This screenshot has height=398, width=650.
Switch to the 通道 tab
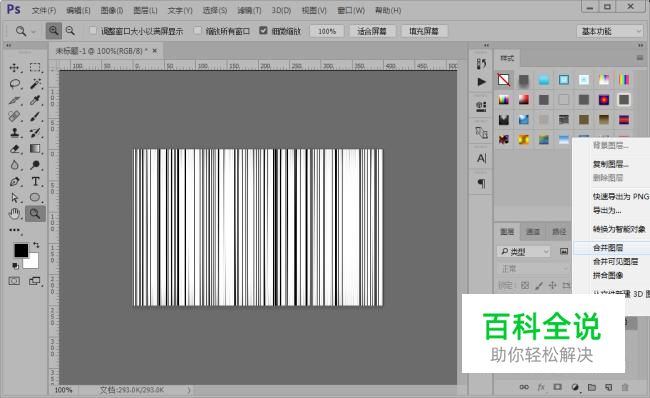(533, 231)
